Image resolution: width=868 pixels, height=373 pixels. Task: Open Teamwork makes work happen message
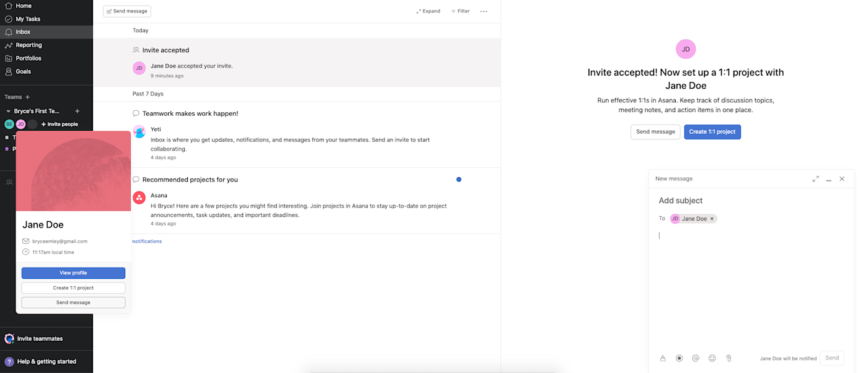coord(296,134)
